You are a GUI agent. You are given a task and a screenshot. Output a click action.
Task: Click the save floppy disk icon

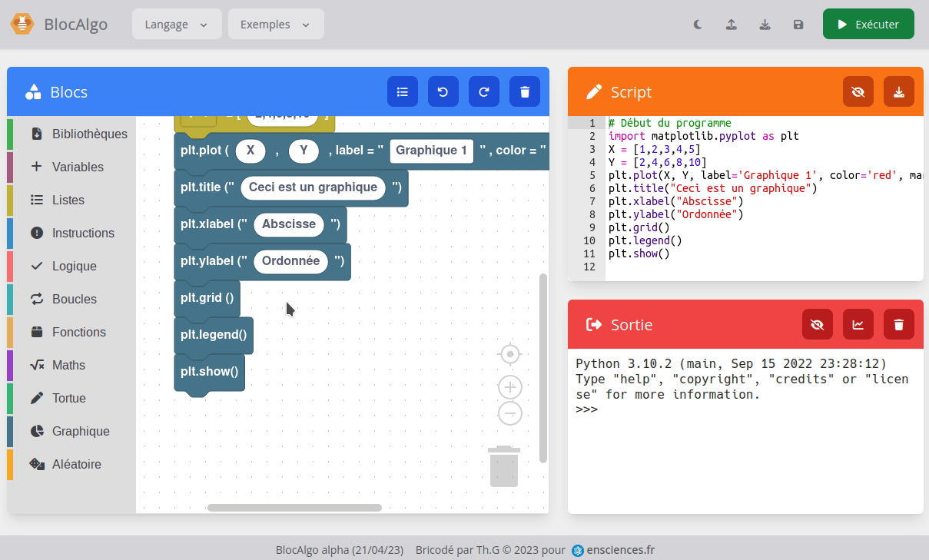click(798, 25)
